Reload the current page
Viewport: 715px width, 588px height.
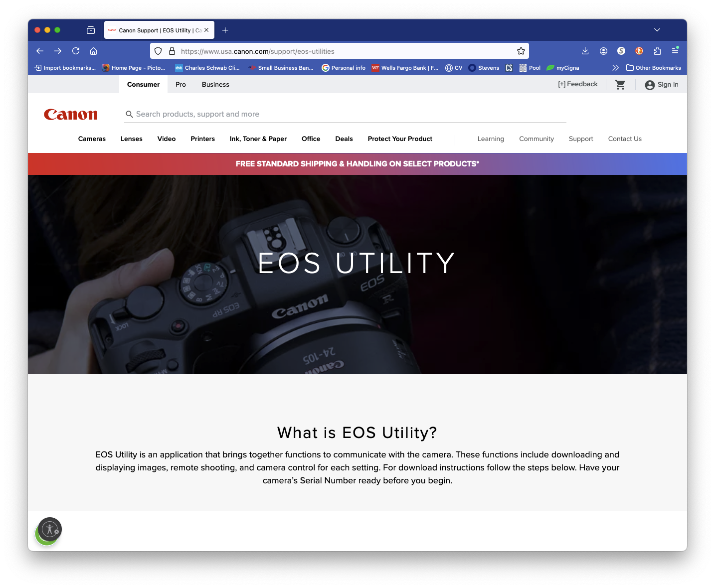pyautogui.click(x=76, y=51)
